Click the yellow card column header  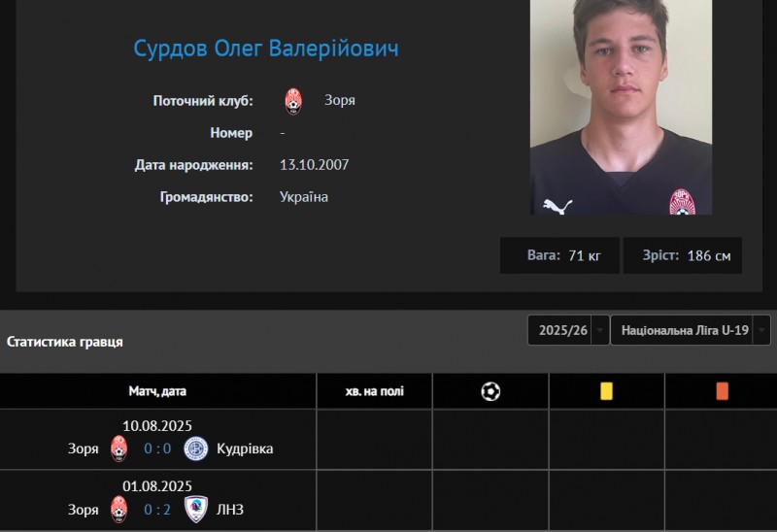point(606,391)
